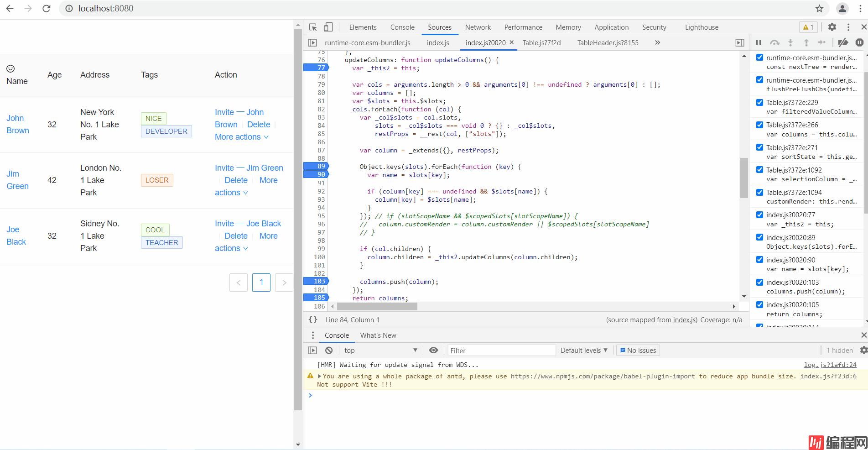Toggle the device toolbar icon
This screenshot has width=868, height=450.
click(328, 27)
